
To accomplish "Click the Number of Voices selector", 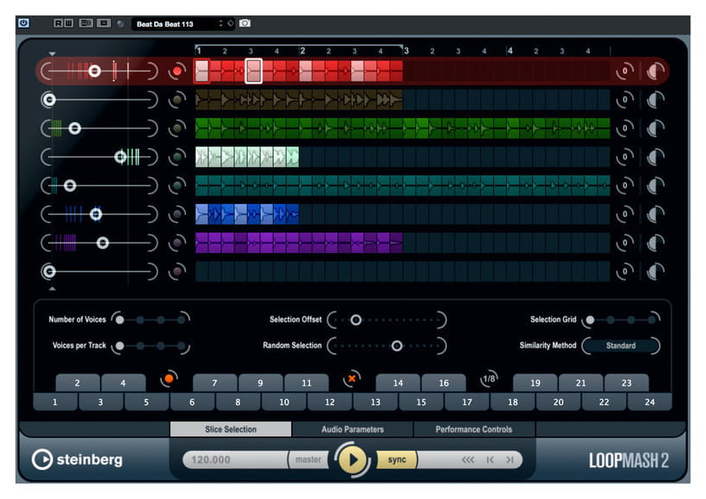I will click(150, 320).
